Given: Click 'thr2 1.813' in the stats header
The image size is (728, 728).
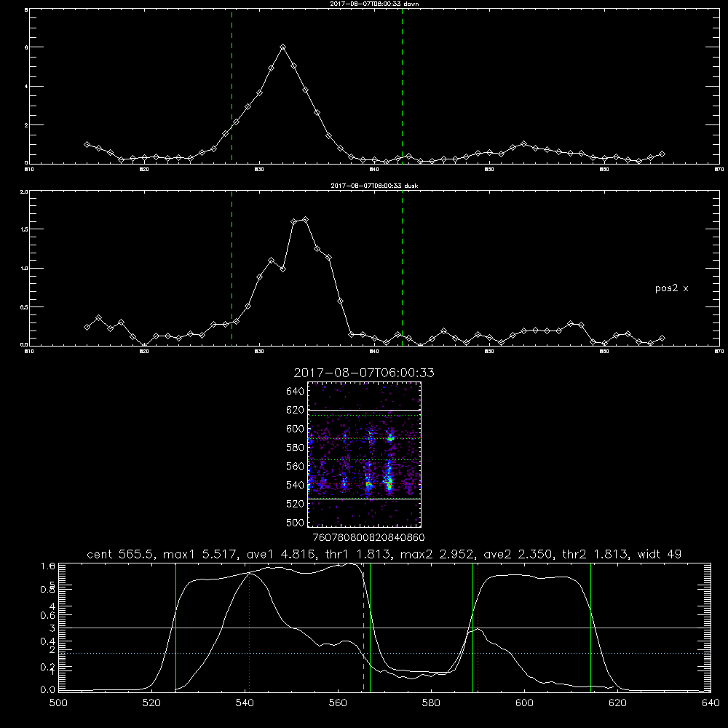Looking at the screenshot, I should (597, 554).
